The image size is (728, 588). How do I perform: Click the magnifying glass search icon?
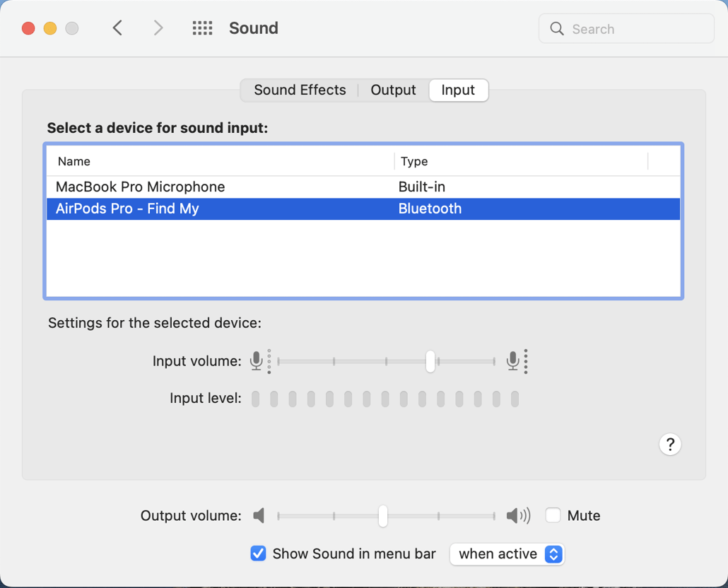[x=557, y=29]
